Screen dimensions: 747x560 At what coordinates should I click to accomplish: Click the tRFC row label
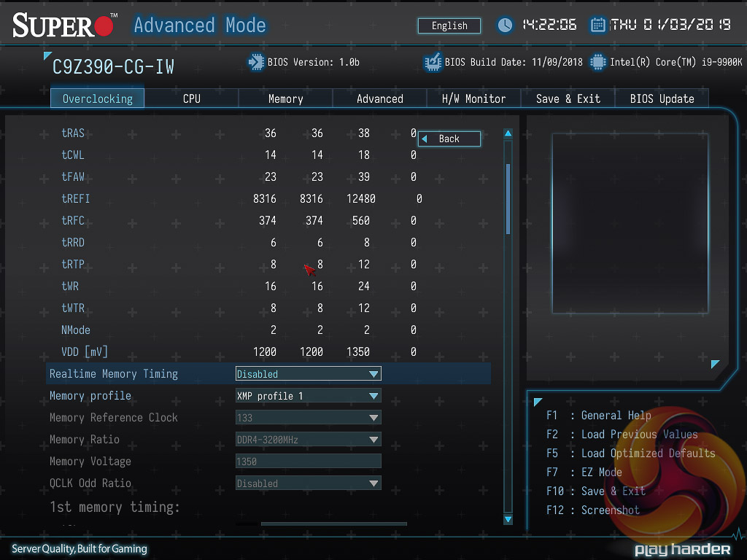click(72, 220)
